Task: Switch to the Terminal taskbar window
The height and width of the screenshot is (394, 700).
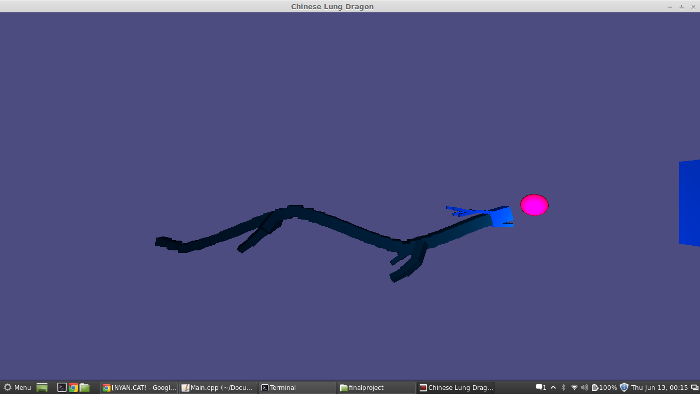Action: pos(297,387)
